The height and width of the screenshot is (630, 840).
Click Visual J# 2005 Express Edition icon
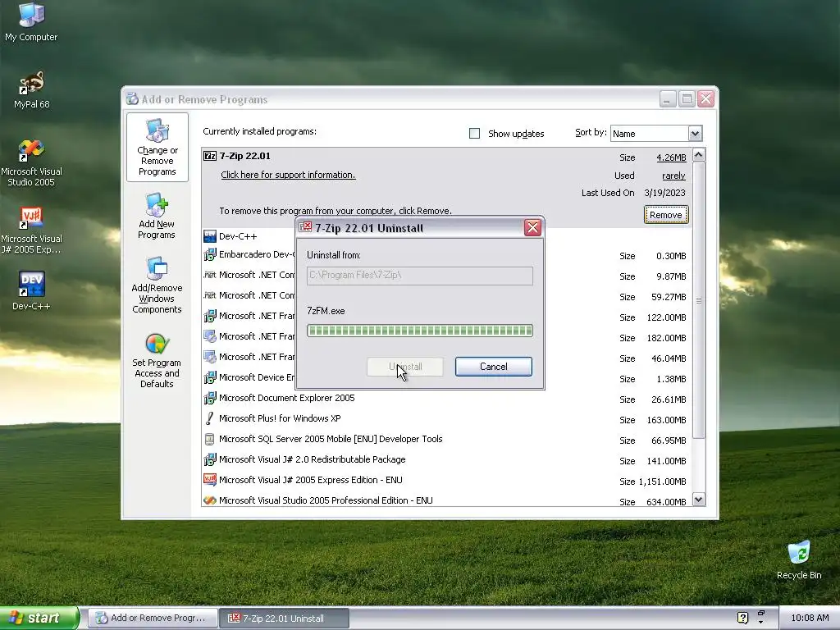coord(209,480)
